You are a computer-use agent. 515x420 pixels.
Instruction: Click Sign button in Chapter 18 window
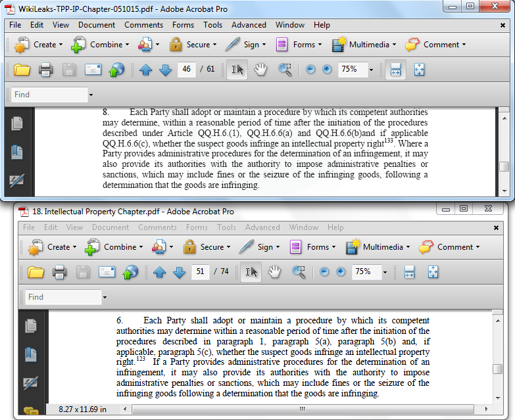point(259,247)
